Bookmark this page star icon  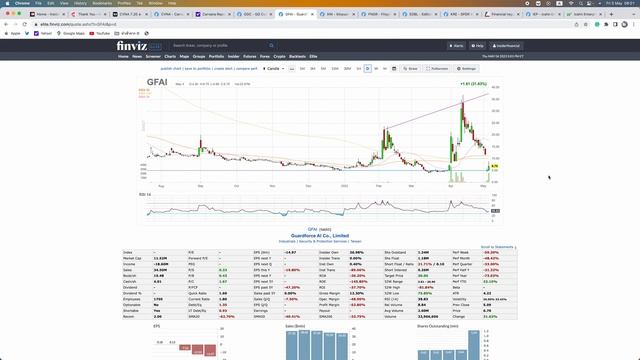pos(586,24)
